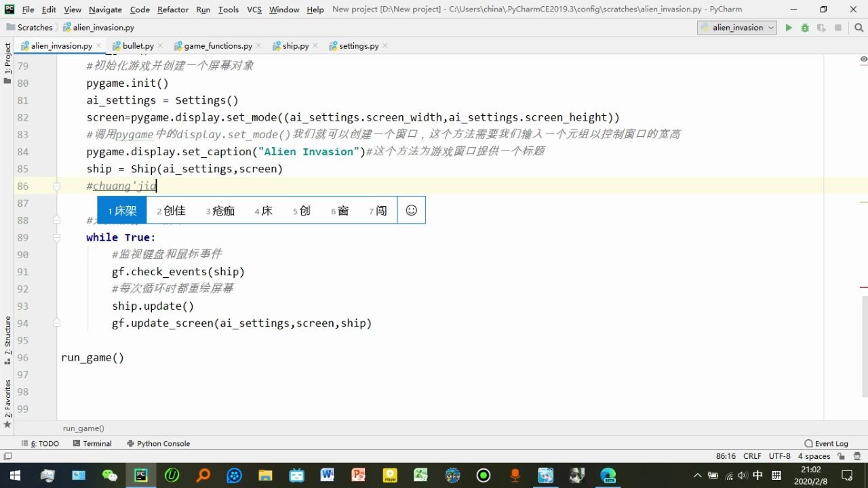868x488 pixels.
Task: Run the alien_invasion configuration
Action: [x=789, y=28]
